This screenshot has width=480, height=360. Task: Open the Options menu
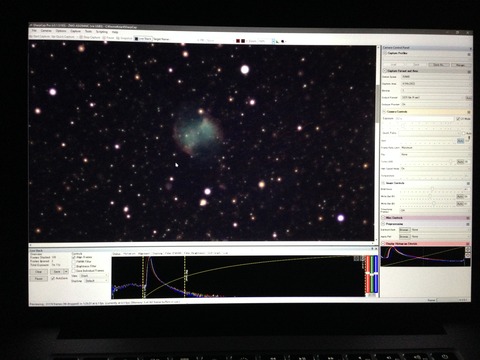pos(61,31)
